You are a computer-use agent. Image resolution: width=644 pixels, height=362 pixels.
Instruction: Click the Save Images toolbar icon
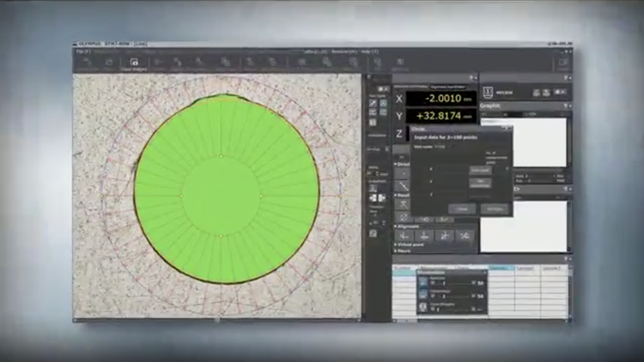pyautogui.click(x=133, y=63)
